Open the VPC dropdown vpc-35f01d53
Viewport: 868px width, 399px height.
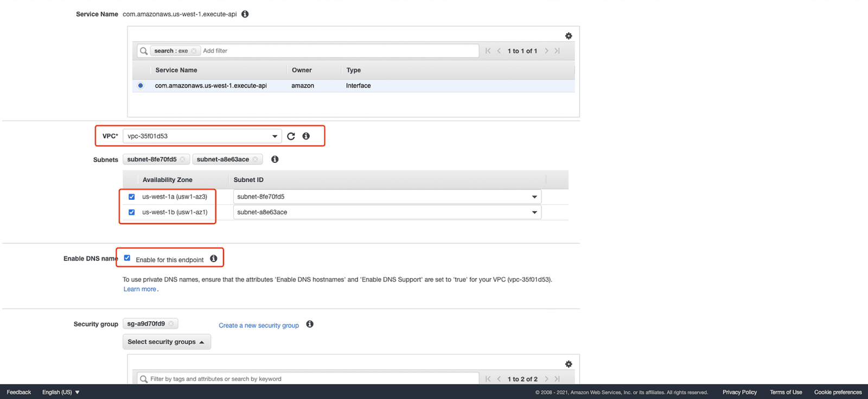(x=202, y=136)
